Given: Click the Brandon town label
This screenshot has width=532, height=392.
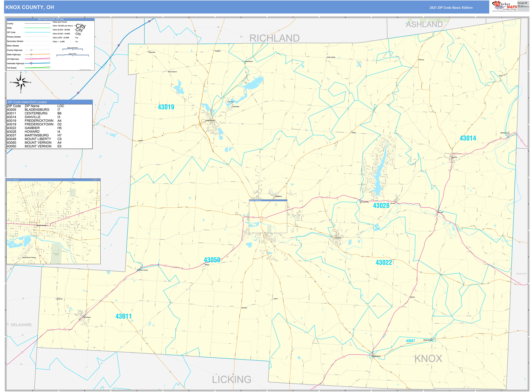Looking at the screenshot, I should click(x=244, y=308).
